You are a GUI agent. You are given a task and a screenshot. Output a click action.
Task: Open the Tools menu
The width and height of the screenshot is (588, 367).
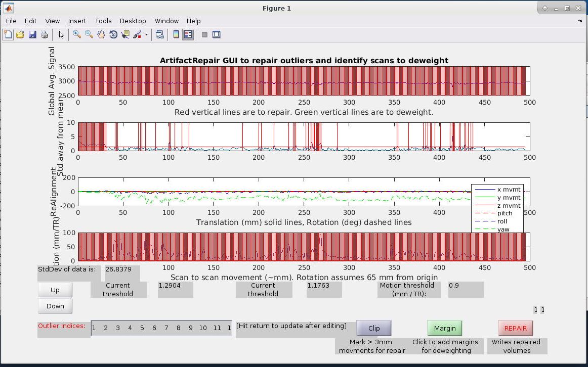tap(103, 21)
